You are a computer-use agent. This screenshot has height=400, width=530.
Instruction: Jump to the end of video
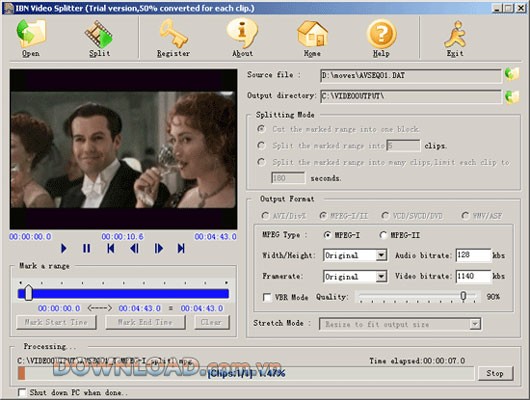pyautogui.click(x=181, y=249)
